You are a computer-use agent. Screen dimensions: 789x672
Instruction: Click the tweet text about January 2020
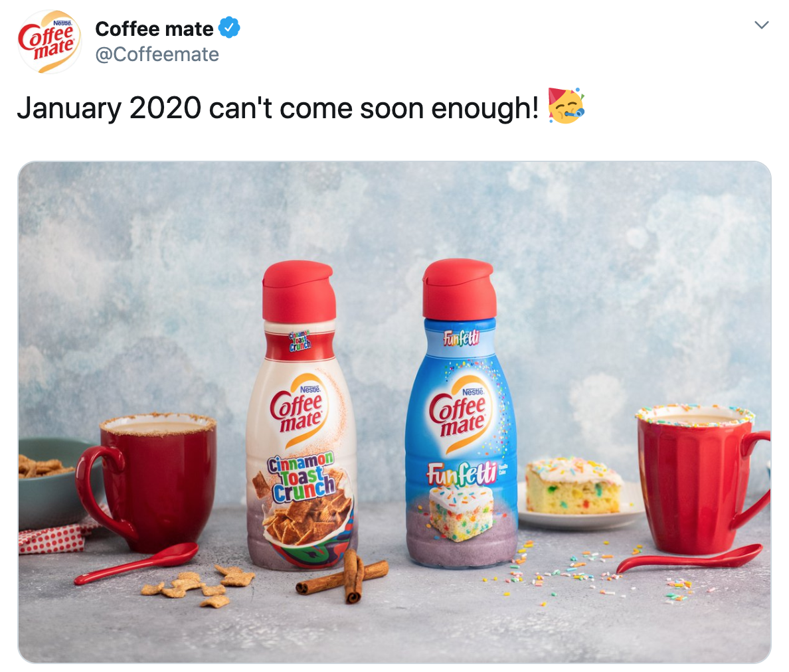click(x=278, y=108)
